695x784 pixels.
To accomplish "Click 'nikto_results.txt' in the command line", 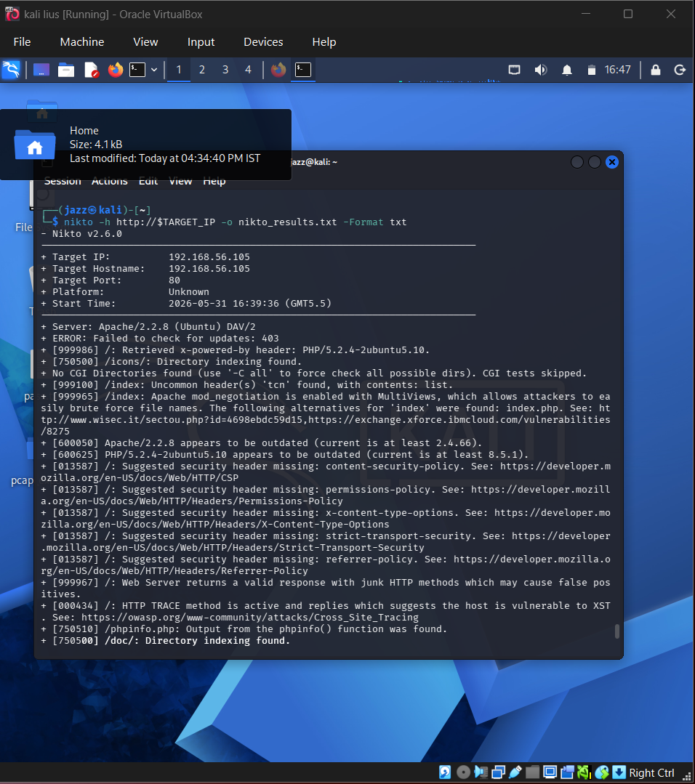I will [x=288, y=222].
